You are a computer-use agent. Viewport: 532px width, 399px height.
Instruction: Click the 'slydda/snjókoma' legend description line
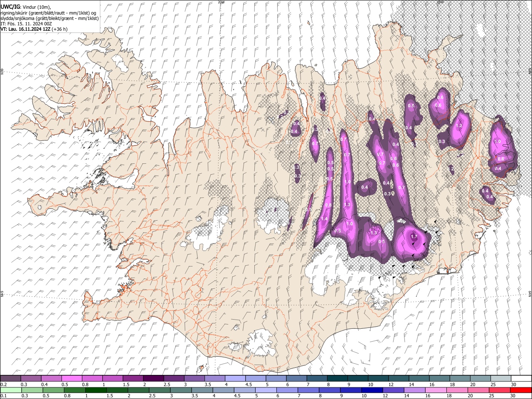(x=49, y=18)
